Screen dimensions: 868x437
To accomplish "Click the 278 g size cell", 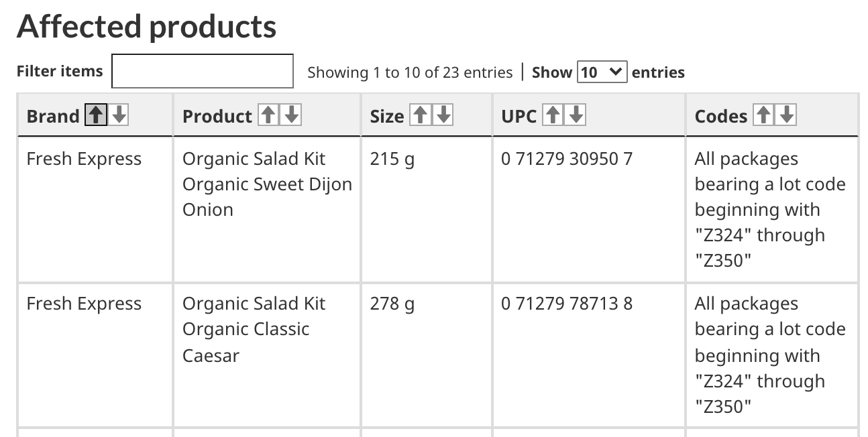I will point(427,355).
